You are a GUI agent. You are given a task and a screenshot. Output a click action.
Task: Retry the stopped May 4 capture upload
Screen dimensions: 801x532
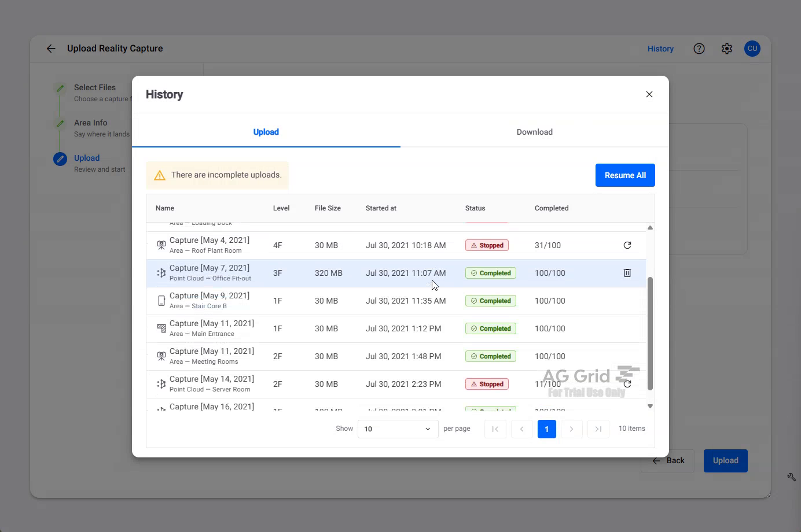[x=627, y=245]
